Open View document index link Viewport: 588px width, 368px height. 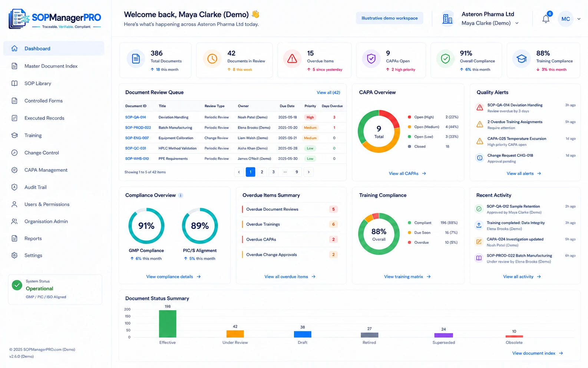pos(538,353)
